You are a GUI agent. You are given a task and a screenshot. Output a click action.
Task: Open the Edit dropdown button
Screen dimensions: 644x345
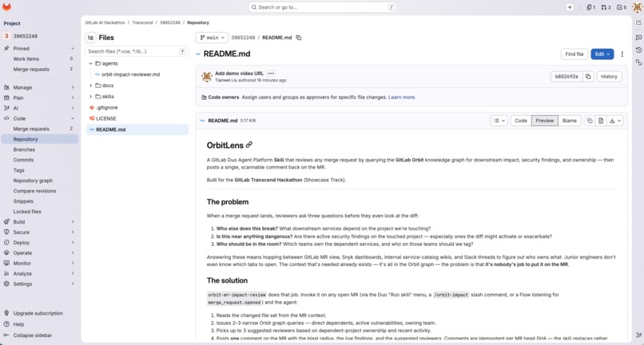[602, 54]
